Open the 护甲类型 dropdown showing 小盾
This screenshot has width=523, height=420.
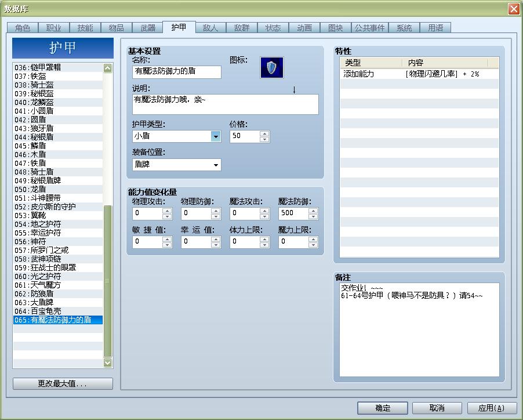coord(174,136)
